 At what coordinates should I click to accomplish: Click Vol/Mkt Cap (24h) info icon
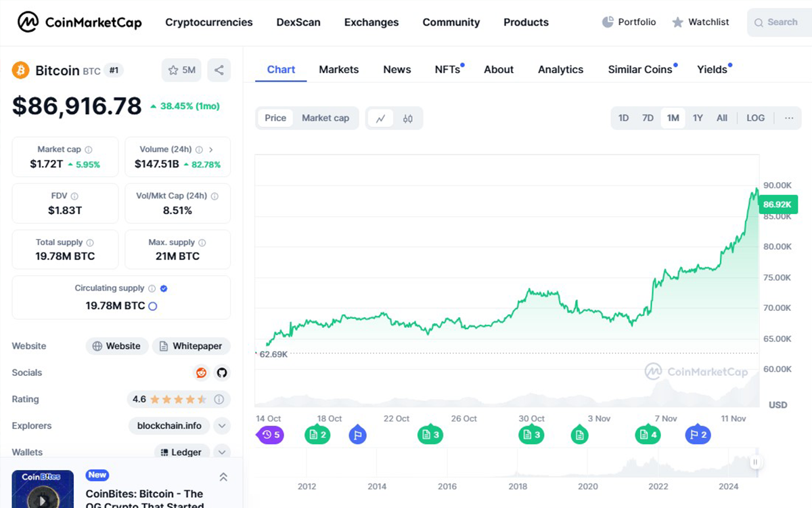point(215,196)
